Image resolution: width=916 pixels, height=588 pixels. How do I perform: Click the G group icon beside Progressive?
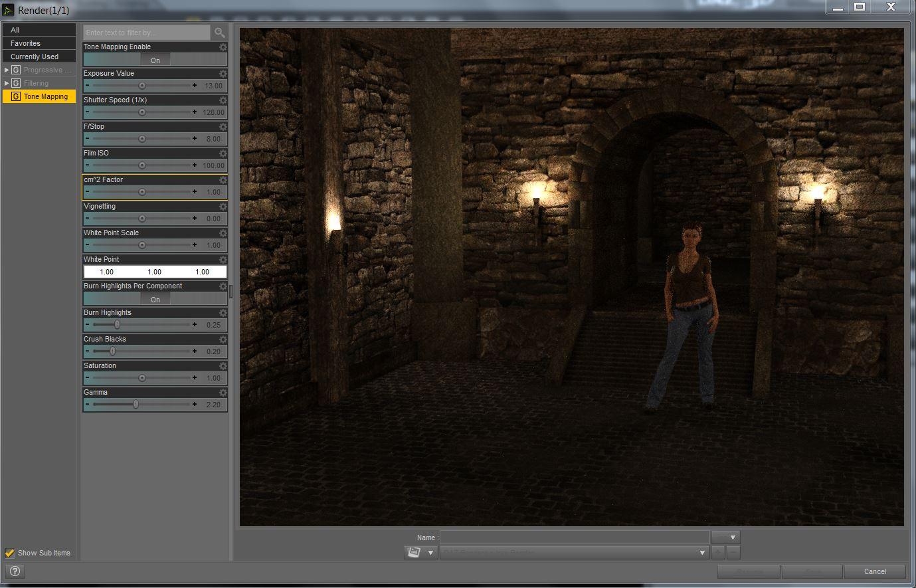point(16,70)
